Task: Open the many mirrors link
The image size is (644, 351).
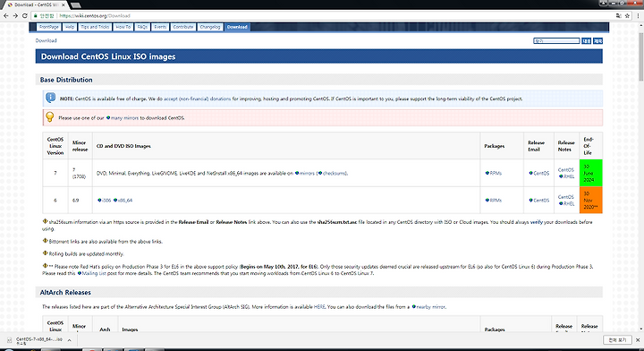Action: coord(123,118)
